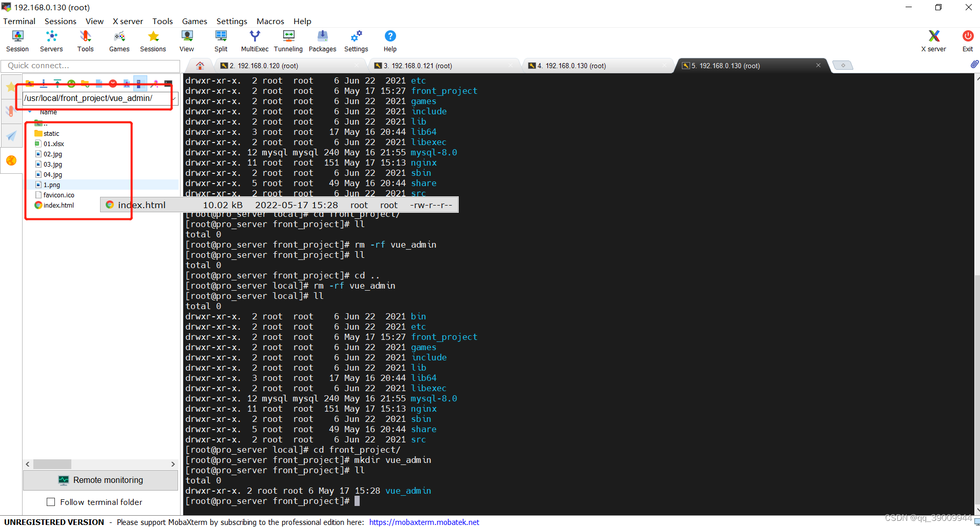Enable Follow terminal folder checkbox
The height and width of the screenshot is (527, 980).
[51, 502]
